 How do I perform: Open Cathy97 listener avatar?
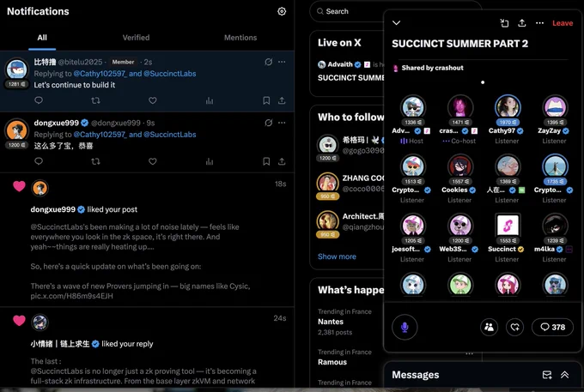508,107
